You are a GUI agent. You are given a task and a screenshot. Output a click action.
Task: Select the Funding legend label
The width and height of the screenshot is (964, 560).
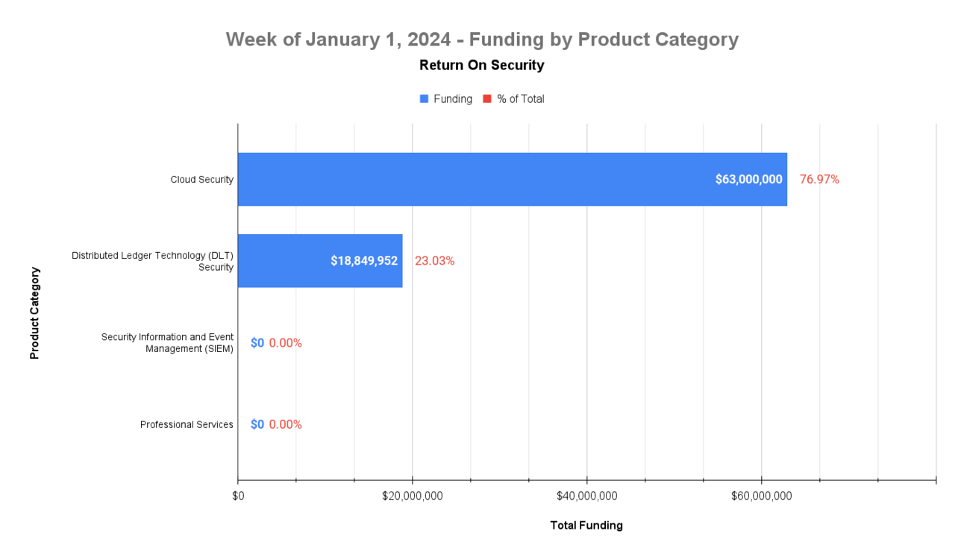click(453, 98)
